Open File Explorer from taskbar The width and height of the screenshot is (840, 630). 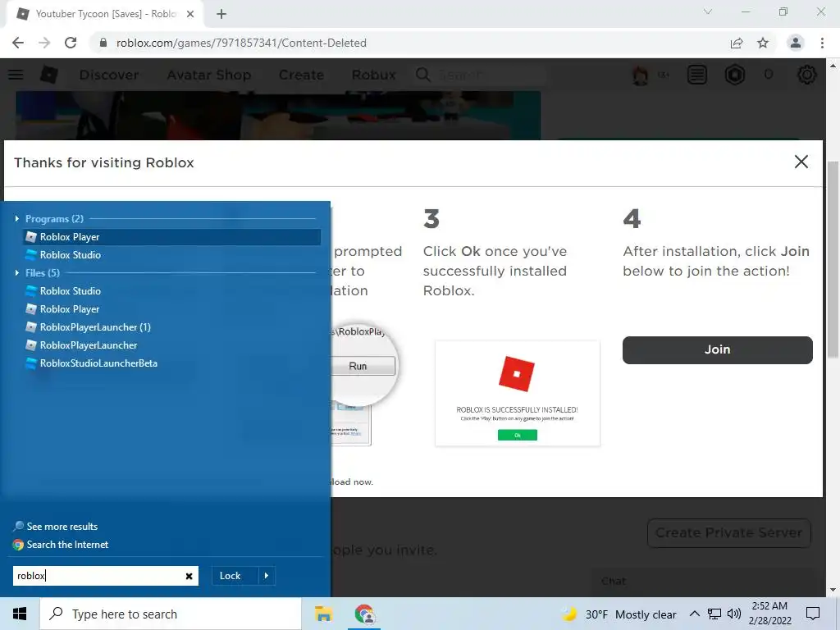tap(323, 614)
